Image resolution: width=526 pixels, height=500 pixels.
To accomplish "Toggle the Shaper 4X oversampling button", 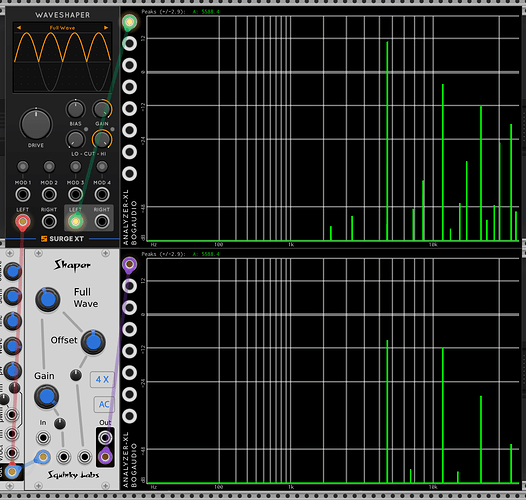I will tap(102, 379).
